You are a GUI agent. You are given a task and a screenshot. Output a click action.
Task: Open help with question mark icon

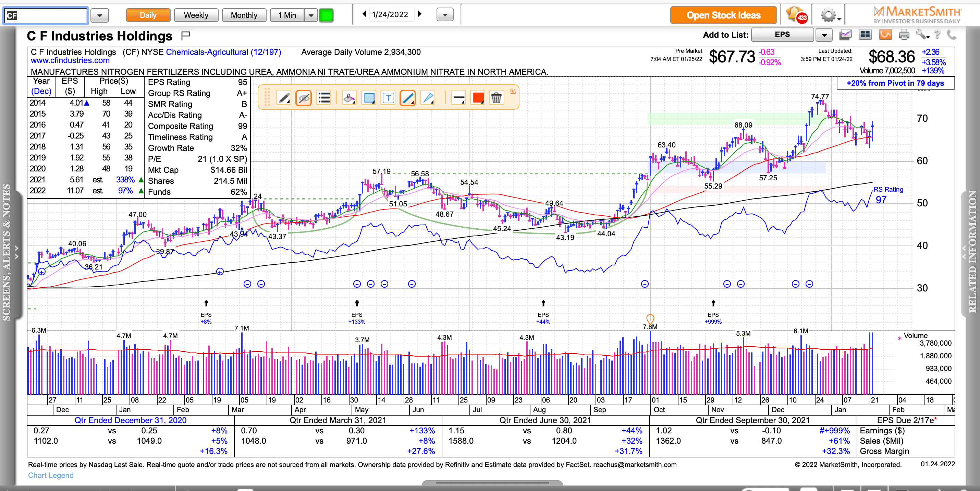pos(938,35)
